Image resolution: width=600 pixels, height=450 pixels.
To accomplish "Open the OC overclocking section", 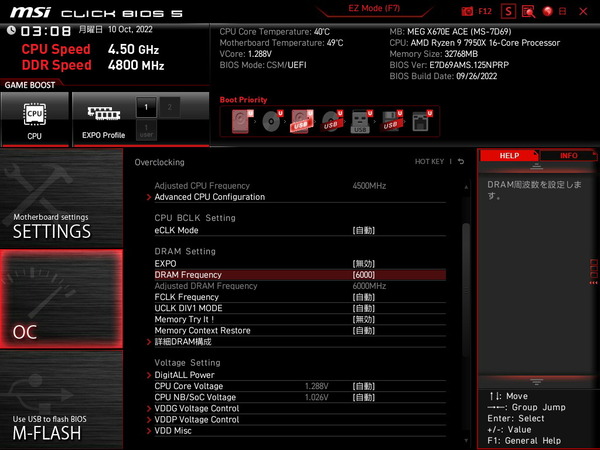I will coord(61,299).
